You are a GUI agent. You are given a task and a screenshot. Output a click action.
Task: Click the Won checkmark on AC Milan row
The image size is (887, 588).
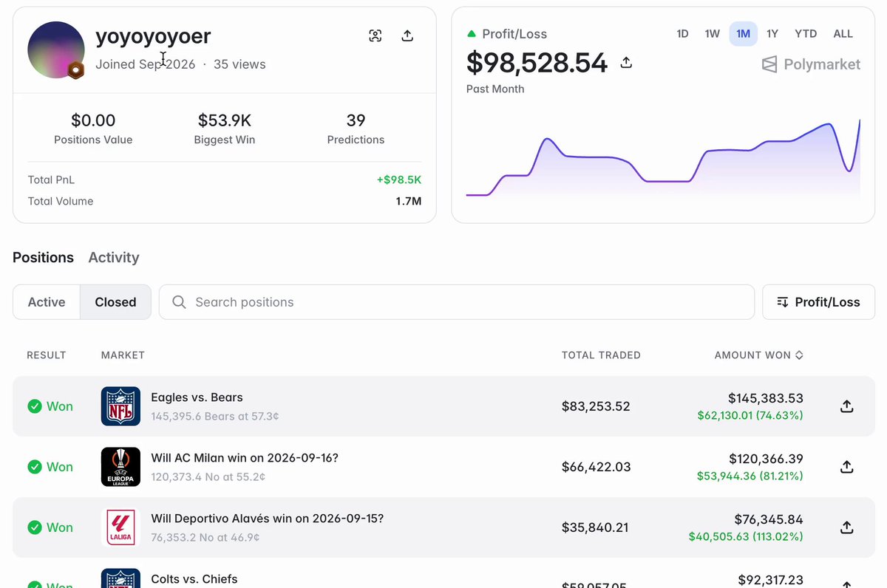[x=35, y=467]
